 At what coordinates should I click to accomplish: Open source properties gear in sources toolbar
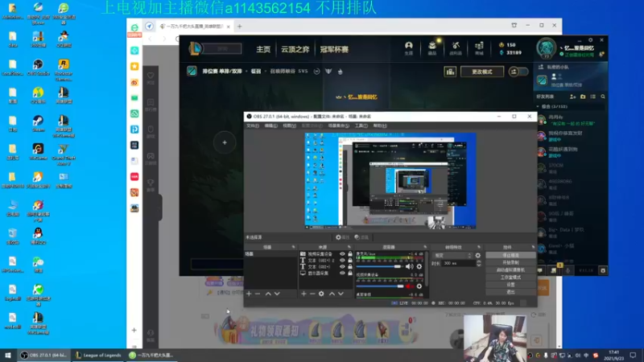point(321,294)
